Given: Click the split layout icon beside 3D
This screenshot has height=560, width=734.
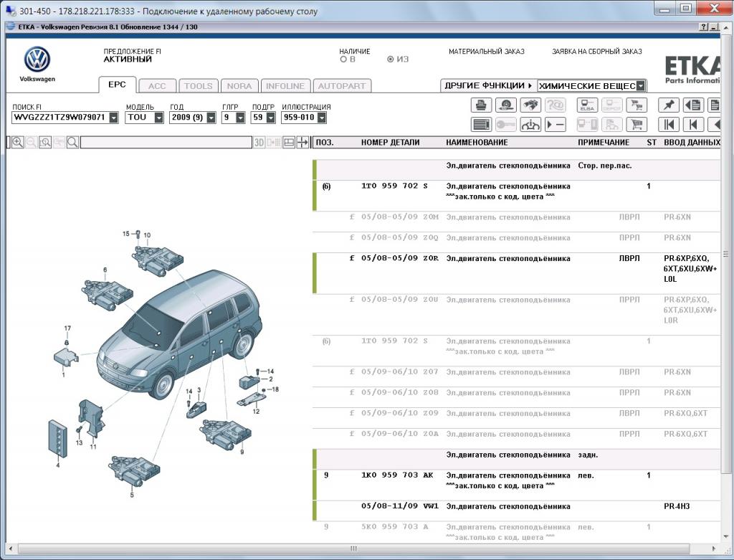Looking at the screenshot, I should click(289, 143).
